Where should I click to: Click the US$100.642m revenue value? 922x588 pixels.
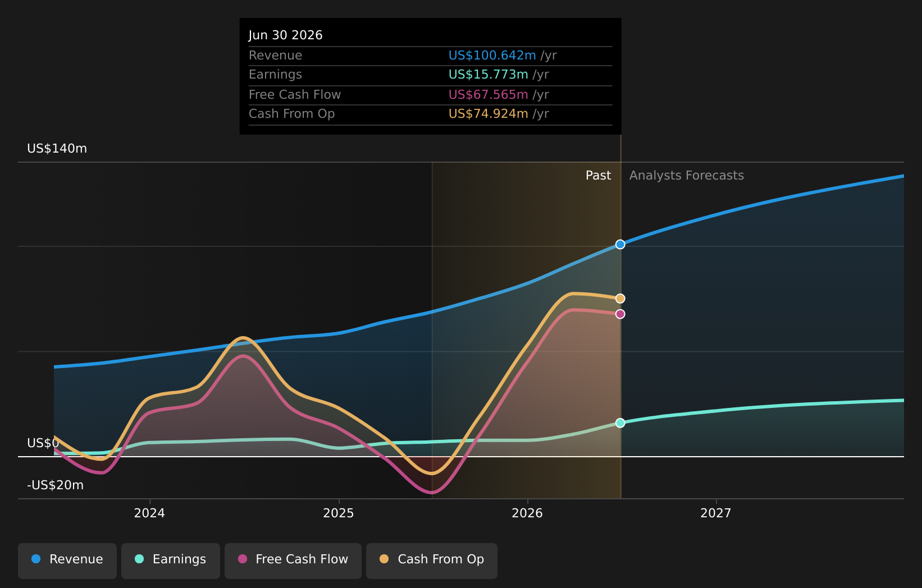tap(492, 56)
